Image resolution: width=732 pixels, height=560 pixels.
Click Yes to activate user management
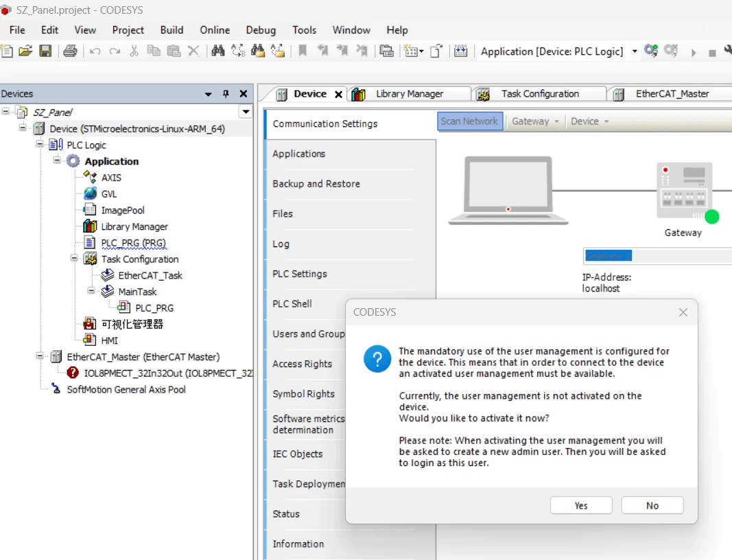click(x=581, y=505)
